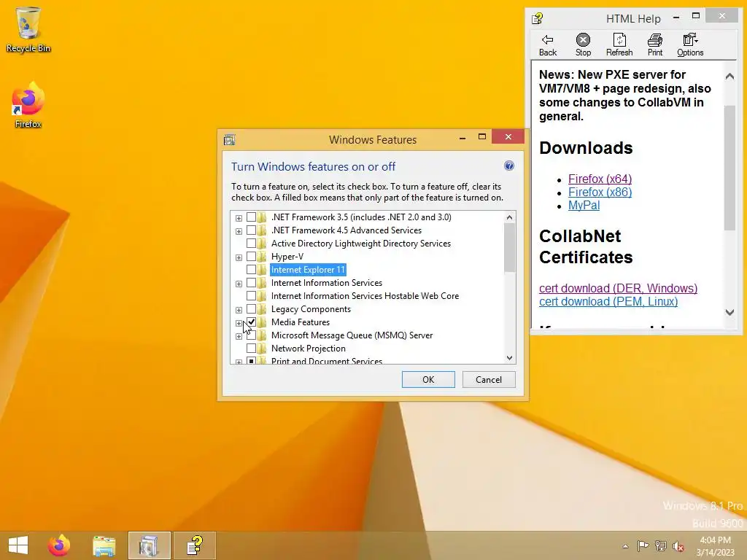Click the HTML Help scrollbar thumb
747x560 pixels.
(x=729, y=168)
